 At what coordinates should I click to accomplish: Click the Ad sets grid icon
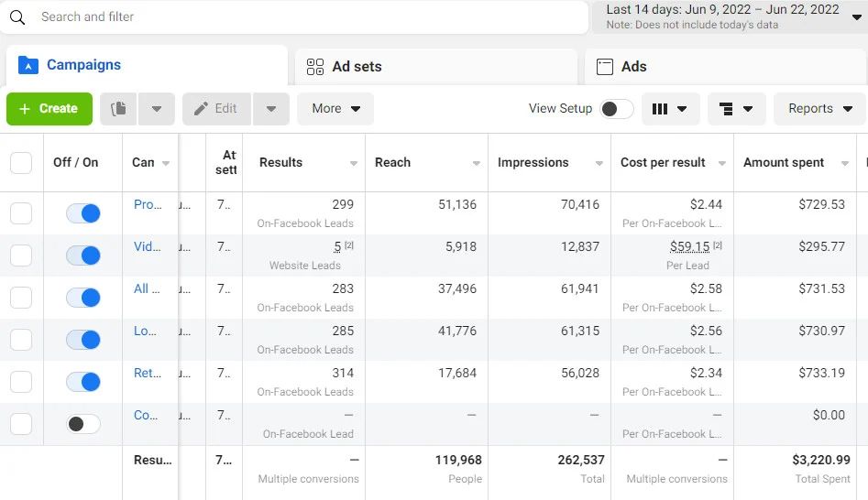[x=315, y=67]
